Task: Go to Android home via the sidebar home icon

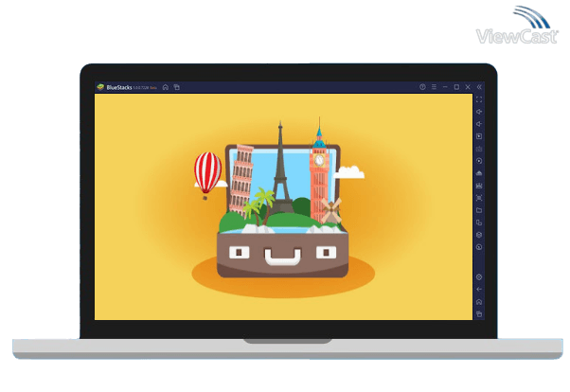Action: (x=479, y=302)
